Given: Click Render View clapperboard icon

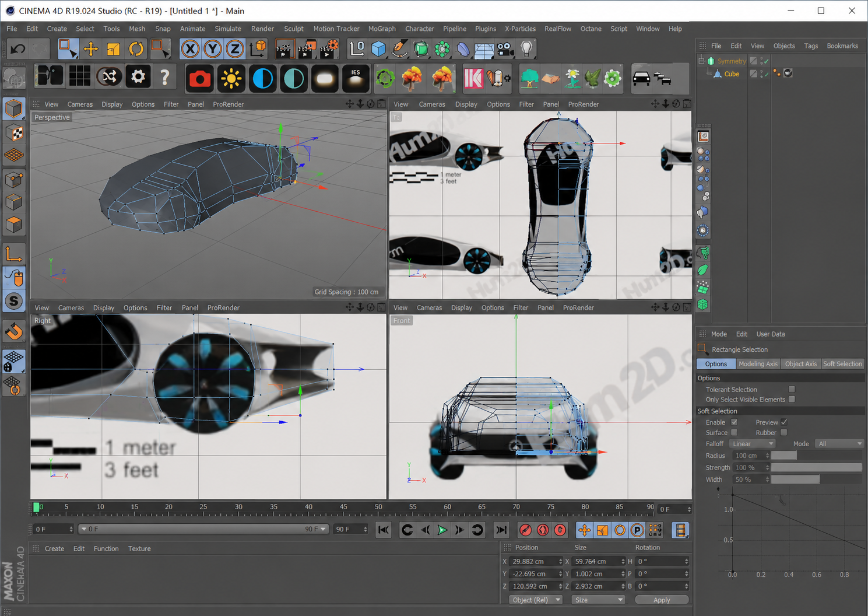Looking at the screenshot, I should [x=284, y=49].
